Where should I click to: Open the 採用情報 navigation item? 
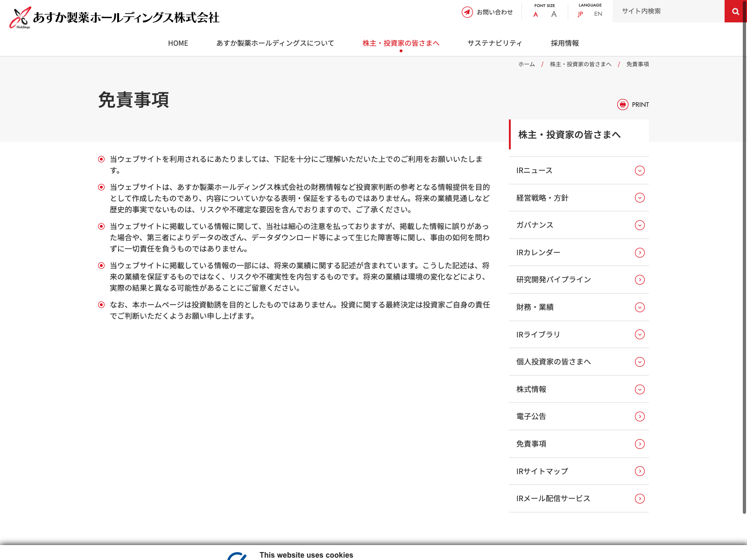564,43
